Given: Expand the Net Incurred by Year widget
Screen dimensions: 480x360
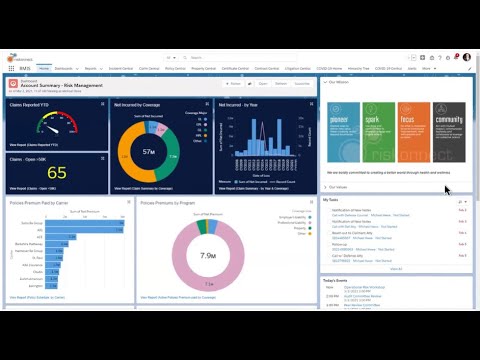Looking at the screenshot, I should [311, 104].
